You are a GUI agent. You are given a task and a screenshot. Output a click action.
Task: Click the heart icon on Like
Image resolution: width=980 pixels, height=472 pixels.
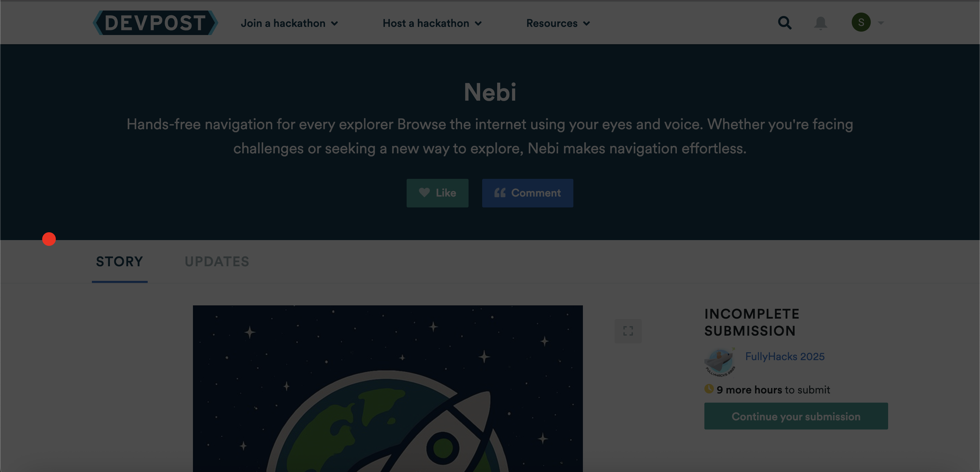click(x=424, y=193)
